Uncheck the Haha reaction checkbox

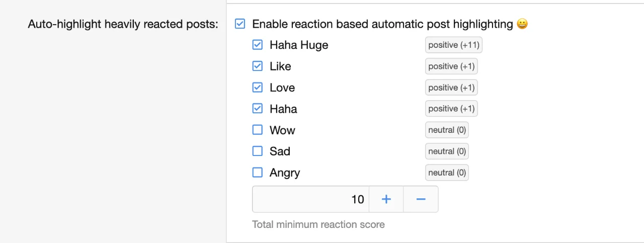point(257,109)
